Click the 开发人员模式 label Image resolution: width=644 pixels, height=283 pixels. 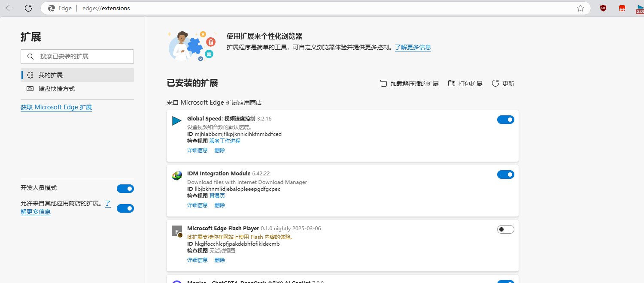[x=39, y=188]
